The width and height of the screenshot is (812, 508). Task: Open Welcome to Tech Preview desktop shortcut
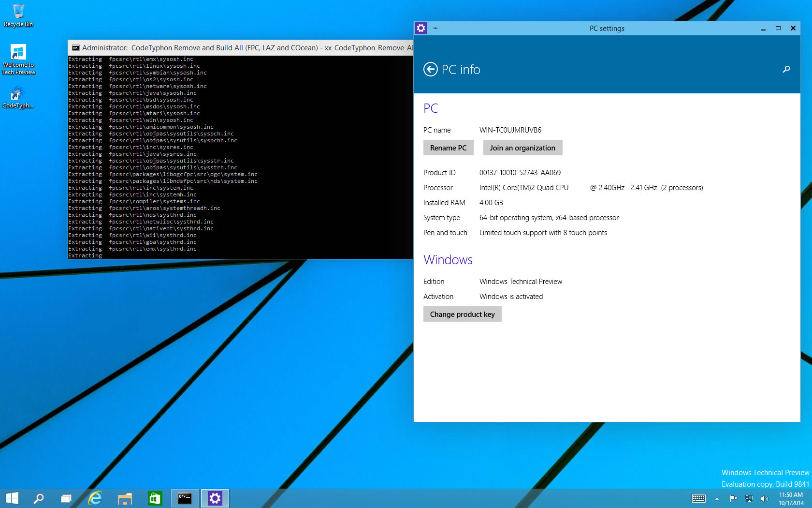click(18, 60)
